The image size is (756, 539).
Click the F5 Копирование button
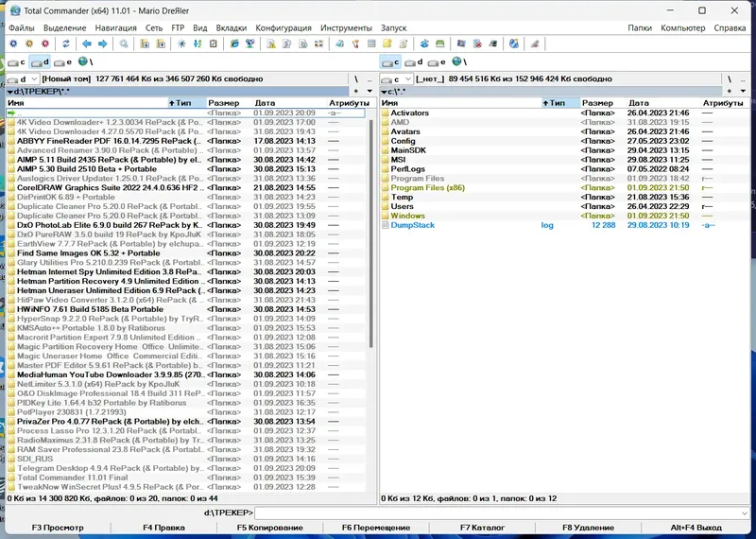pyautogui.click(x=270, y=528)
